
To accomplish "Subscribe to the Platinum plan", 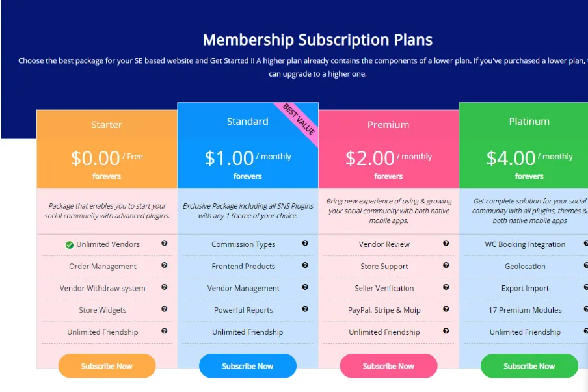I will point(529,366).
